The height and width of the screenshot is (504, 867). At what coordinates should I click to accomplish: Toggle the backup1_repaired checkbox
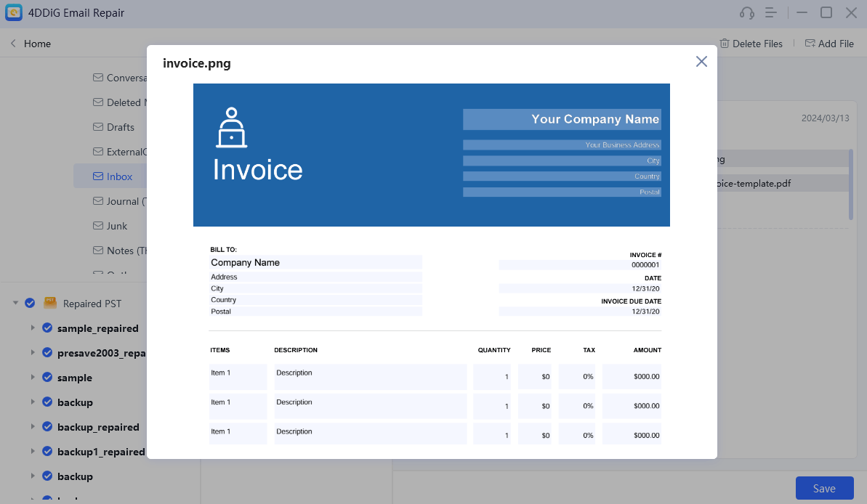coord(47,452)
